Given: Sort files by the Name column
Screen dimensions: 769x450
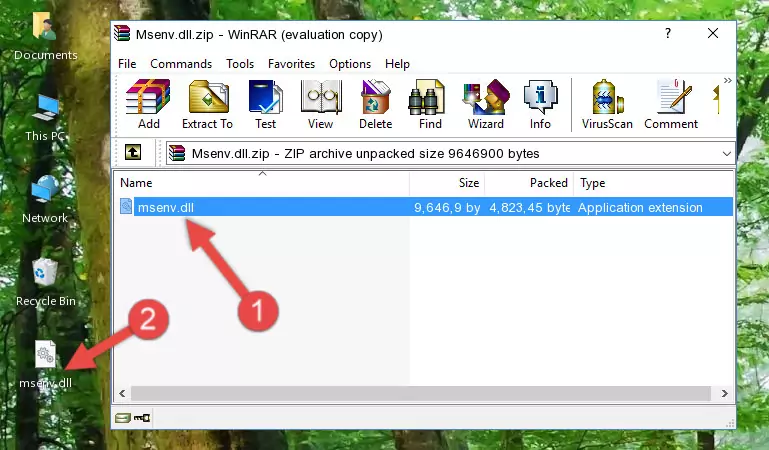Looking at the screenshot, I should tap(262, 183).
